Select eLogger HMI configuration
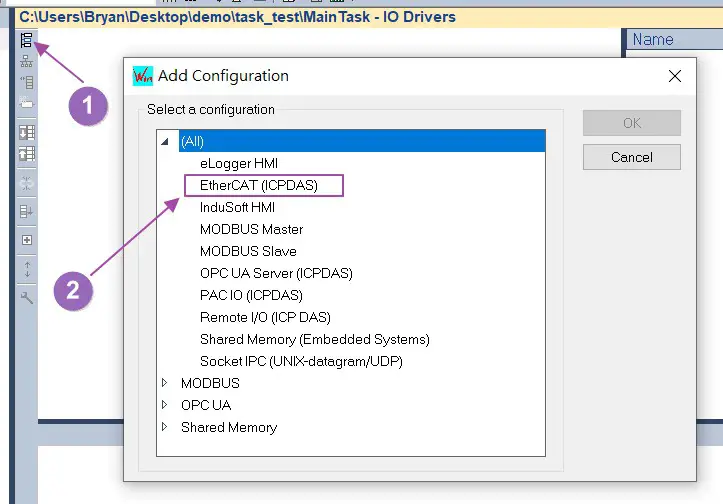Screen dimensions: 723x504 (239, 164)
